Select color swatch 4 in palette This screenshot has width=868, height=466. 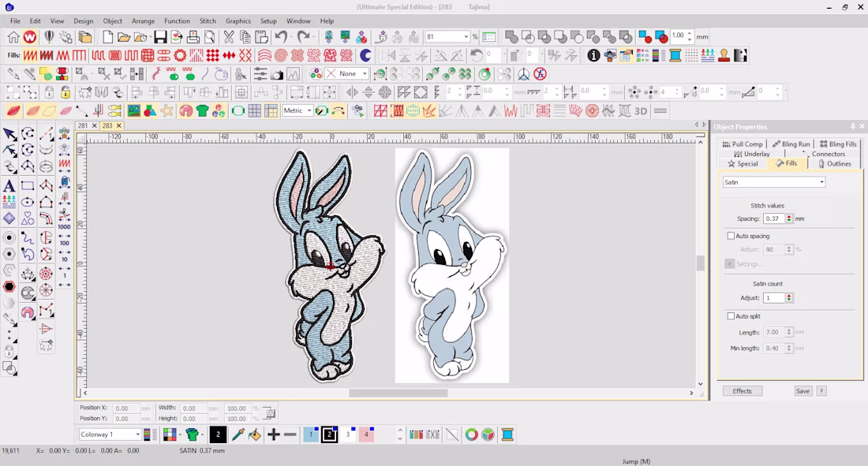[x=366, y=434]
